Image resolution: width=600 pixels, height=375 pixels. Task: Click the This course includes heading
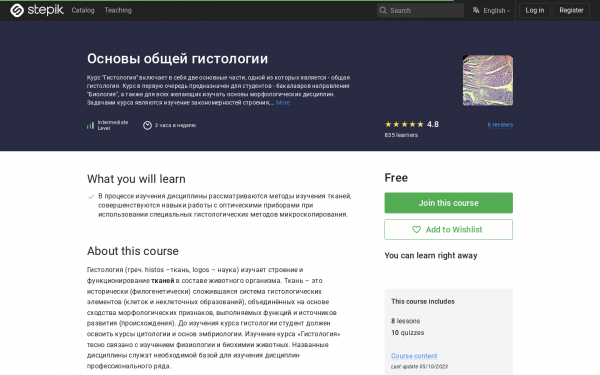coord(423,302)
